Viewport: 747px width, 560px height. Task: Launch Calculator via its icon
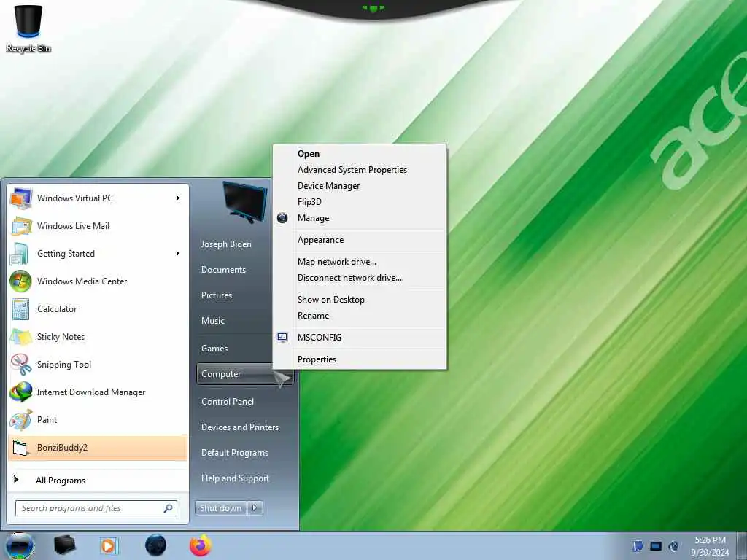pos(20,309)
